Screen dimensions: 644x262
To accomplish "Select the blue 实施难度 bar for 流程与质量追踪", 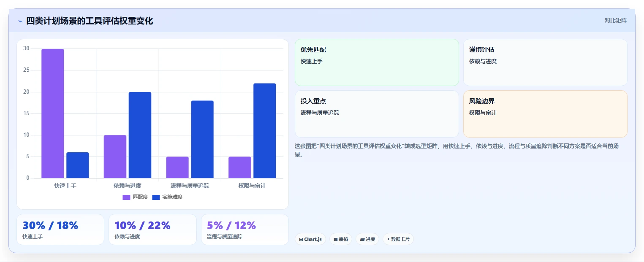I will coord(202,139).
